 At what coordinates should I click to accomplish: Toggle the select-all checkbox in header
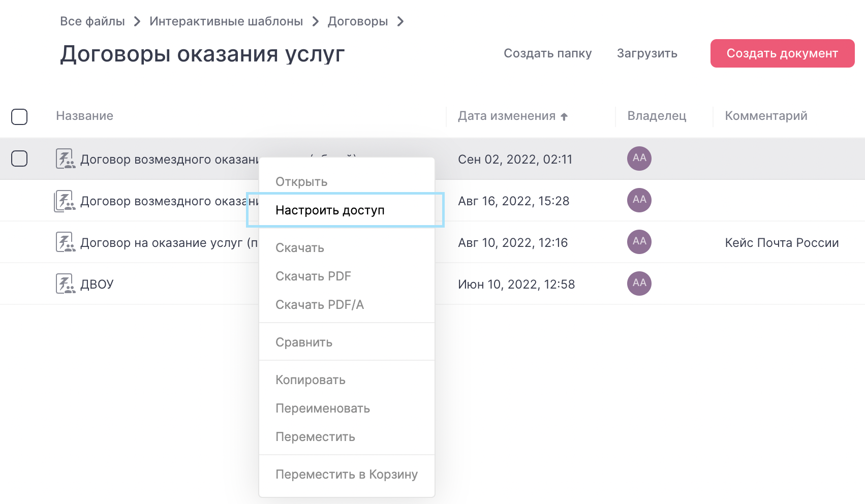click(x=19, y=116)
